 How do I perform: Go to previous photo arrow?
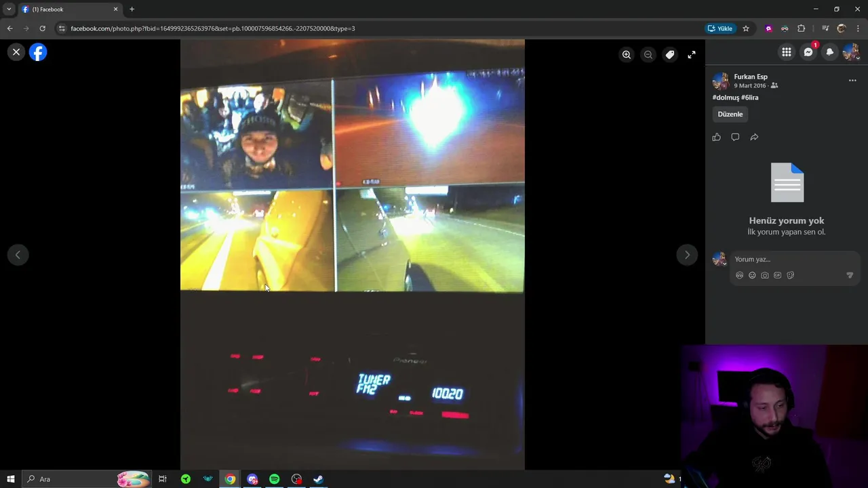point(18,255)
